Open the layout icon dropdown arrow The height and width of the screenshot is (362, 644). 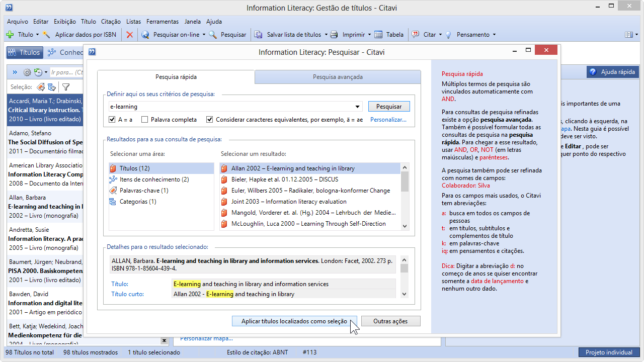click(x=636, y=35)
